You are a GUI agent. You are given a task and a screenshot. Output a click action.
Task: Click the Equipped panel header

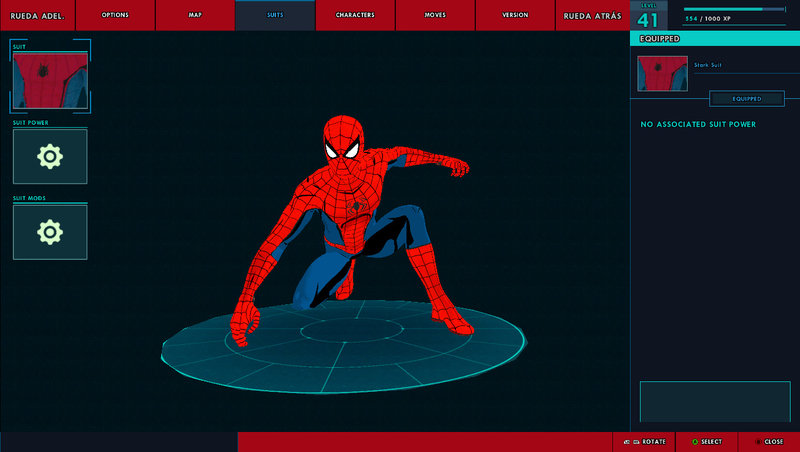[x=715, y=39]
